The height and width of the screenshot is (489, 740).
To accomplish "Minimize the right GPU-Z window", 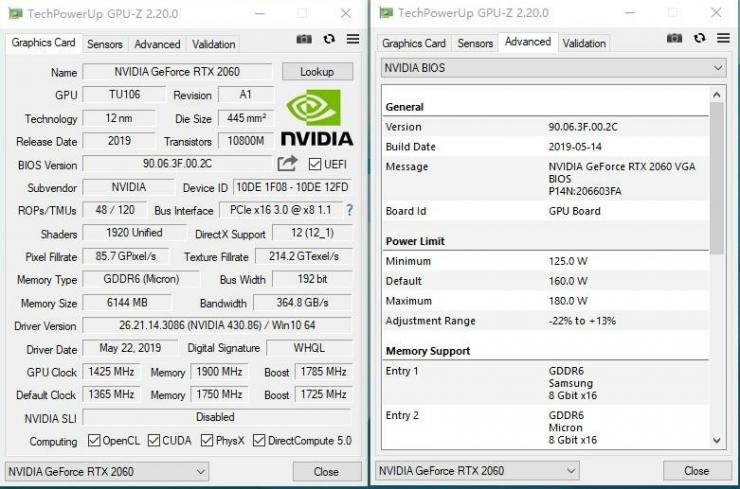I will pos(630,12).
